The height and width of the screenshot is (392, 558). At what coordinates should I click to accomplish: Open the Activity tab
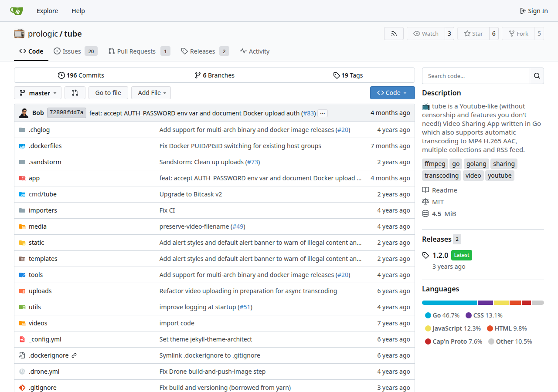255,51
